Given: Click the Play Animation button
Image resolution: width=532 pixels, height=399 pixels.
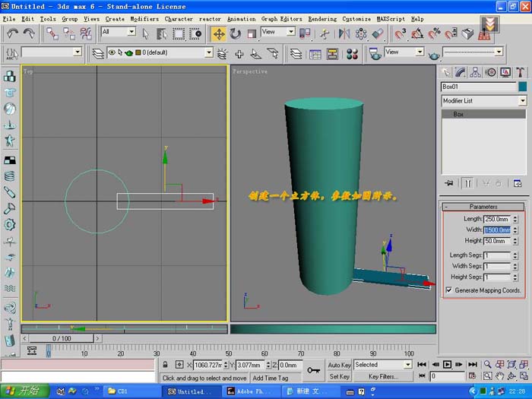Looking at the screenshot, I should (x=447, y=364).
